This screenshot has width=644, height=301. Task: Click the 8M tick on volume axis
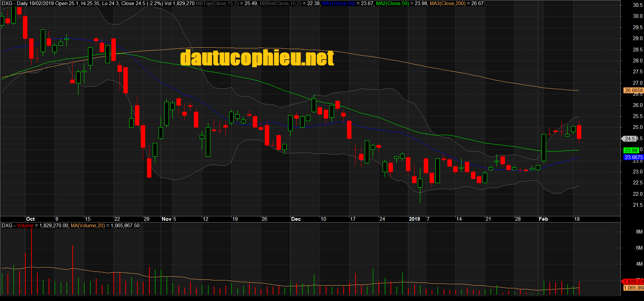coord(639,232)
